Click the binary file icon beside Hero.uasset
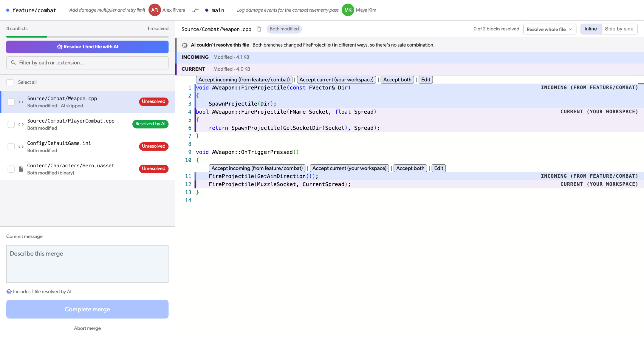This screenshot has height=340, width=644. click(21, 169)
